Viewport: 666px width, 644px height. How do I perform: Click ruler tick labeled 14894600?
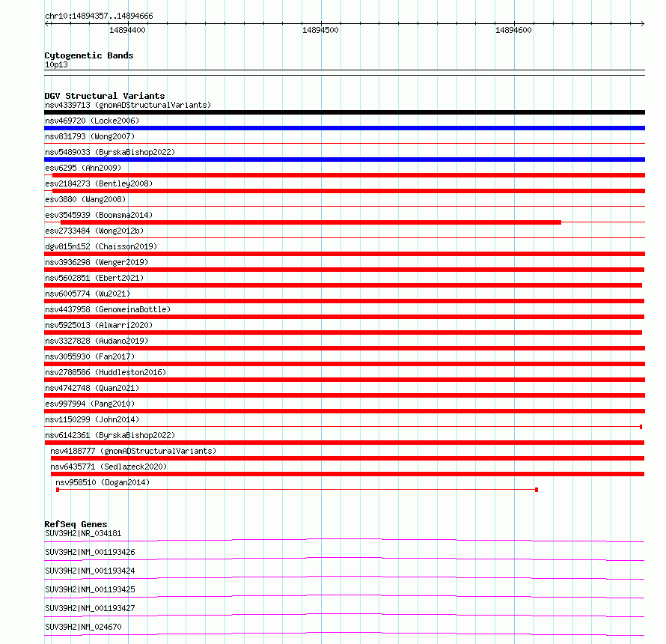pyautogui.click(x=513, y=30)
